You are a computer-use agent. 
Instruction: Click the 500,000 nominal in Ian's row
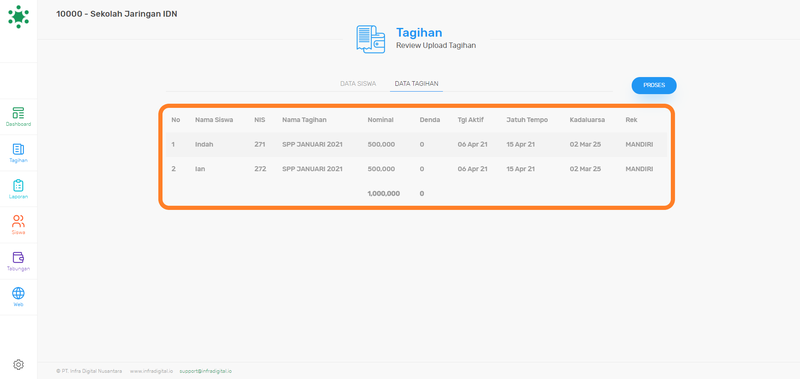(381, 169)
